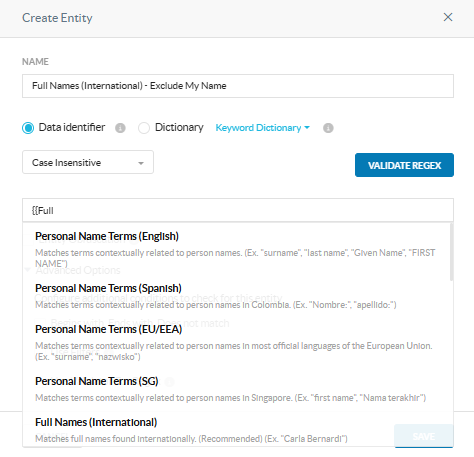Click the Keyword Dictionary caret arrow
This screenshot has height=457, width=474.
coord(307,127)
